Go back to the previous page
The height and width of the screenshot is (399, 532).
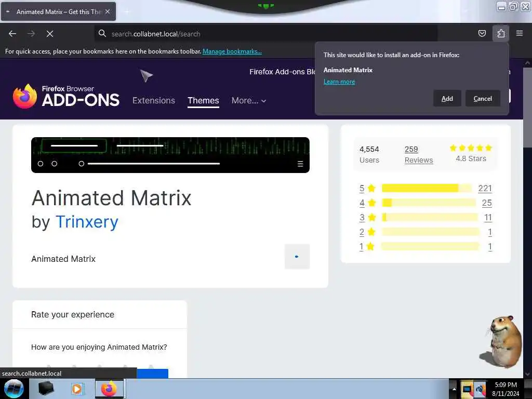(12, 34)
